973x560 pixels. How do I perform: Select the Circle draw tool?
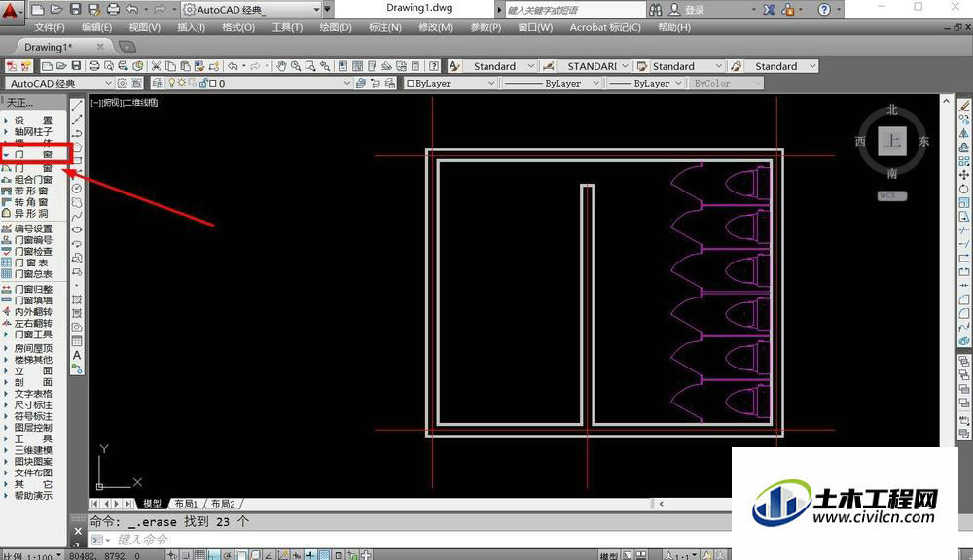77,189
